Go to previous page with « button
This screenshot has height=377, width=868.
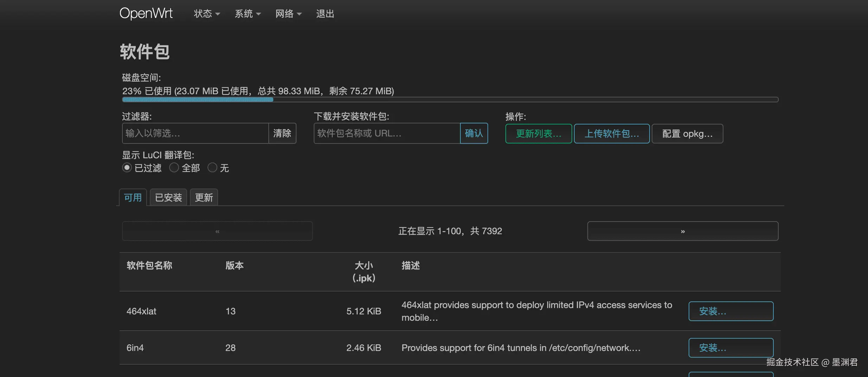[217, 231]
